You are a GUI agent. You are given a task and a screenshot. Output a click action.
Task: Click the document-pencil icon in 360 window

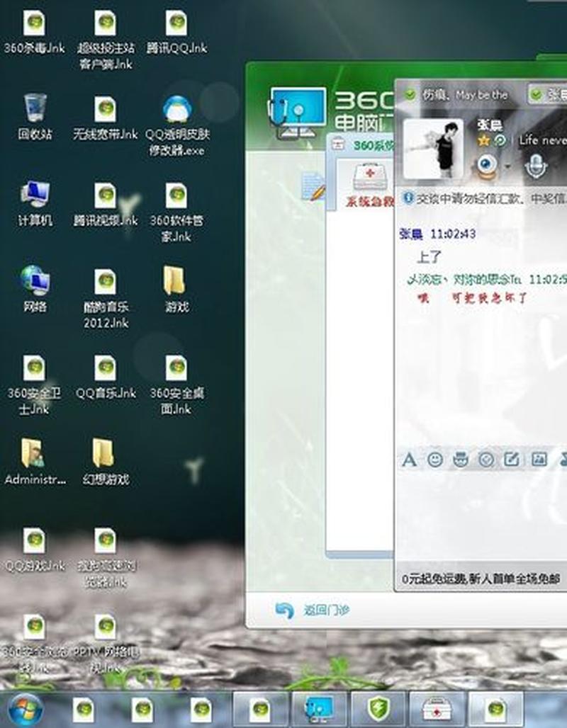tap(313, 186)
